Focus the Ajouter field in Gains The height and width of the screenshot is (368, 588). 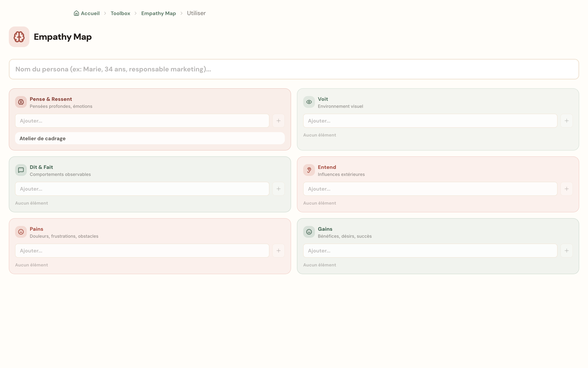click(x=430, y=251)
